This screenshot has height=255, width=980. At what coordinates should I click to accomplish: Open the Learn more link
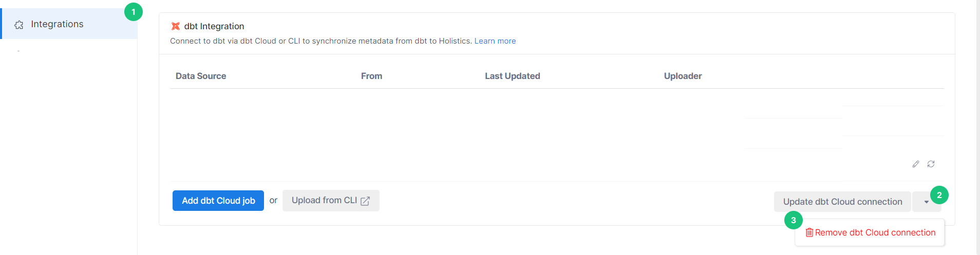click(495, 41)
